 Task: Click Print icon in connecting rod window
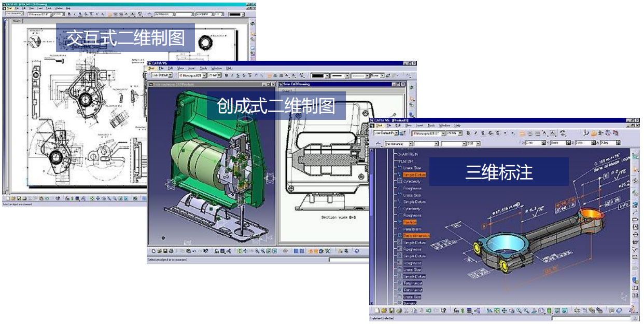click(398, 311)
